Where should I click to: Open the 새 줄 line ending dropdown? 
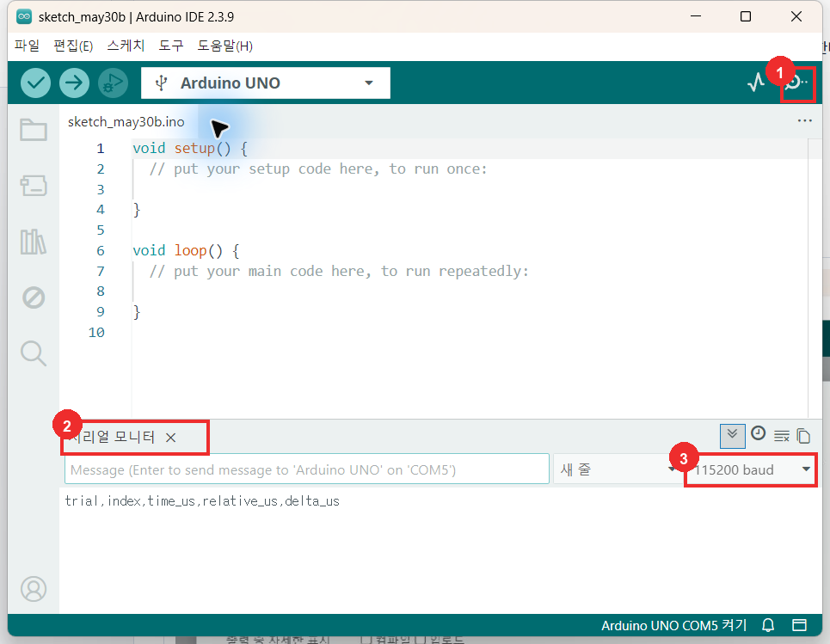pos(616,469)
